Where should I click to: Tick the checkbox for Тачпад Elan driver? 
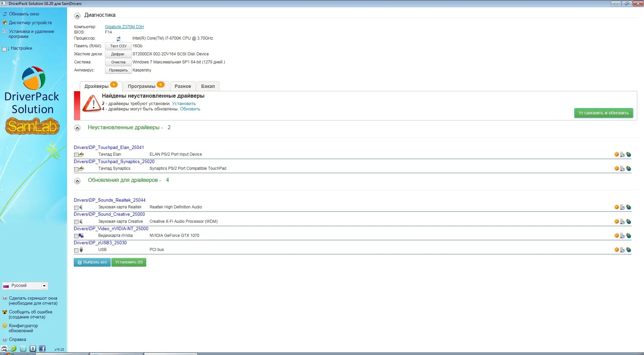click(76, 155)
